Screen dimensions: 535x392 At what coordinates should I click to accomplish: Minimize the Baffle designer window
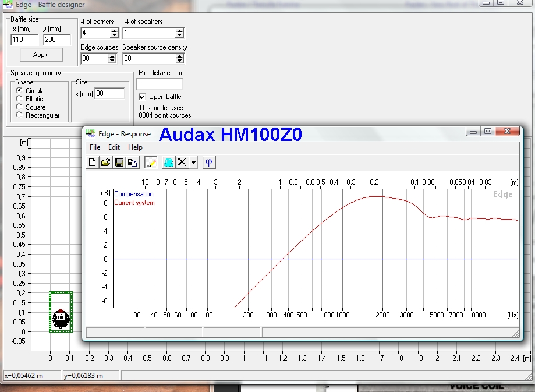486,3
